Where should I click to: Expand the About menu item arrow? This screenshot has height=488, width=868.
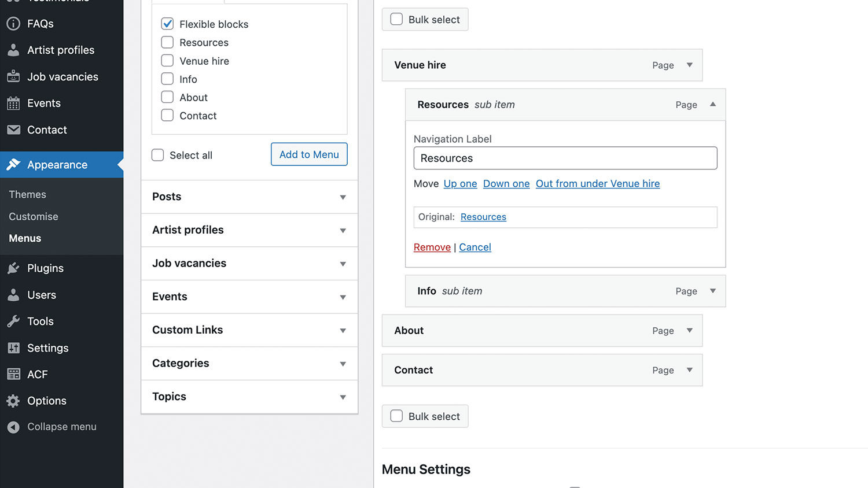click(x=689, y=331)
